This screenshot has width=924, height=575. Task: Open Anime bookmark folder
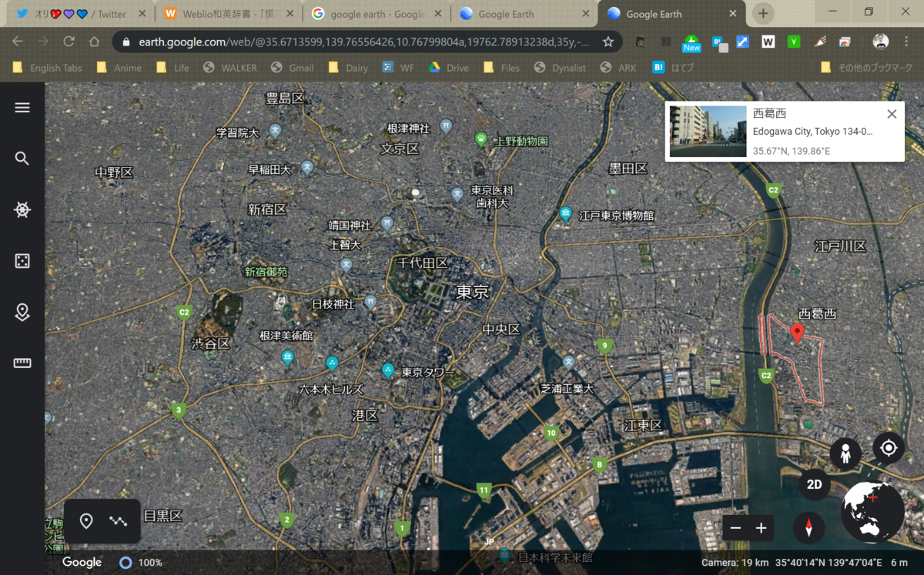[x=119, y=68]
